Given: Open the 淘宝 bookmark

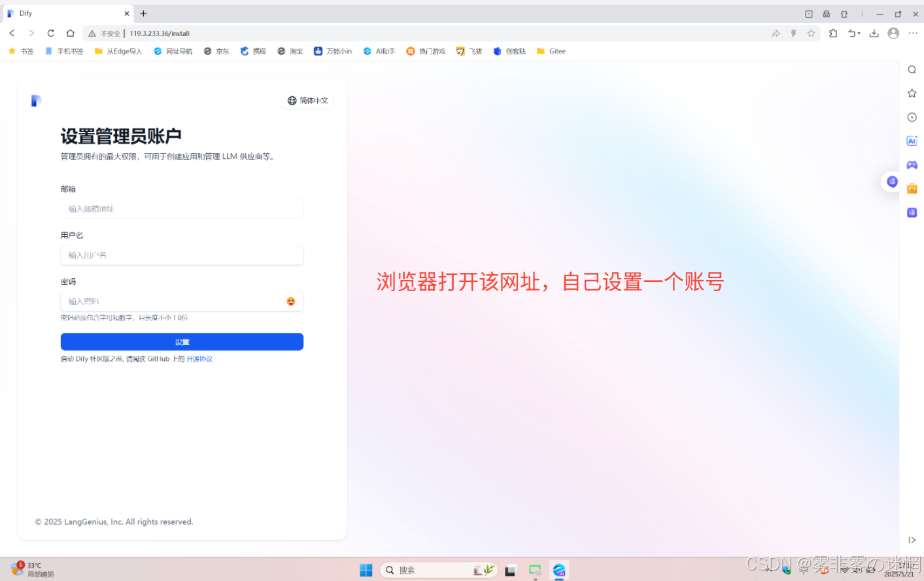Looking at the screenshot, I should (290, 51).
